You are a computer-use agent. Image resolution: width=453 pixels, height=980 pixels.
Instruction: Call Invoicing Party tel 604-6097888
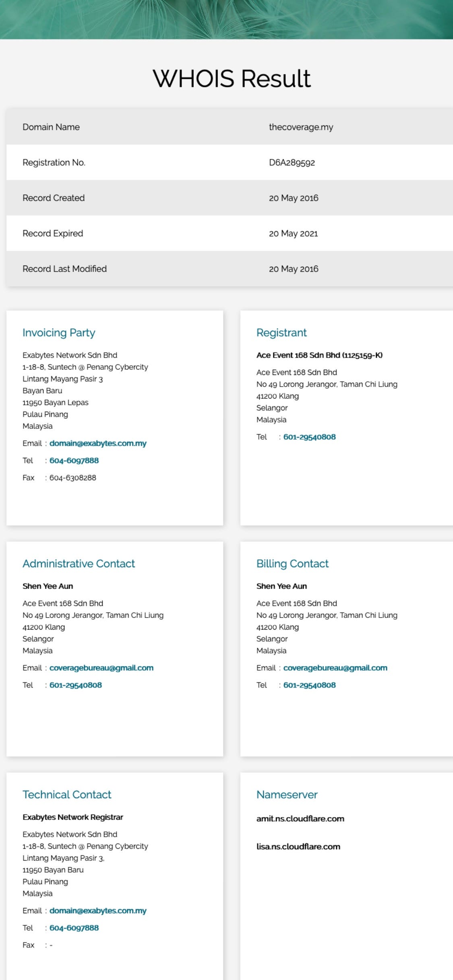pyautogui.click(x=74, y=461)
